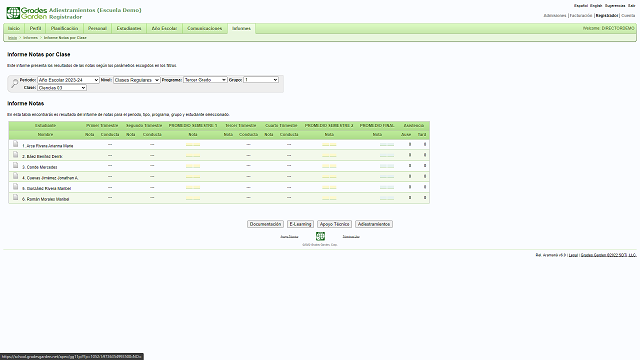640x360 pixels.
Task: Open document icon for Cuevas Jiménez row
Action: (16, 176)
